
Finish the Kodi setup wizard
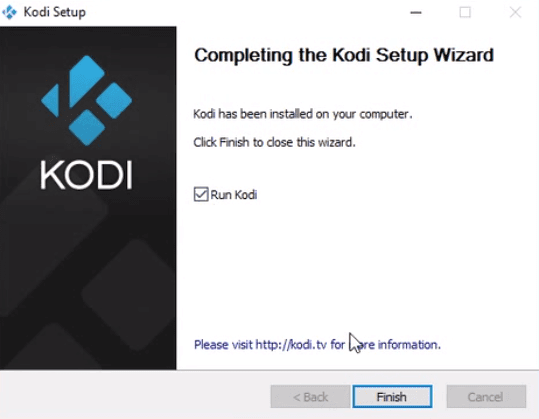(x=392, y=397)
